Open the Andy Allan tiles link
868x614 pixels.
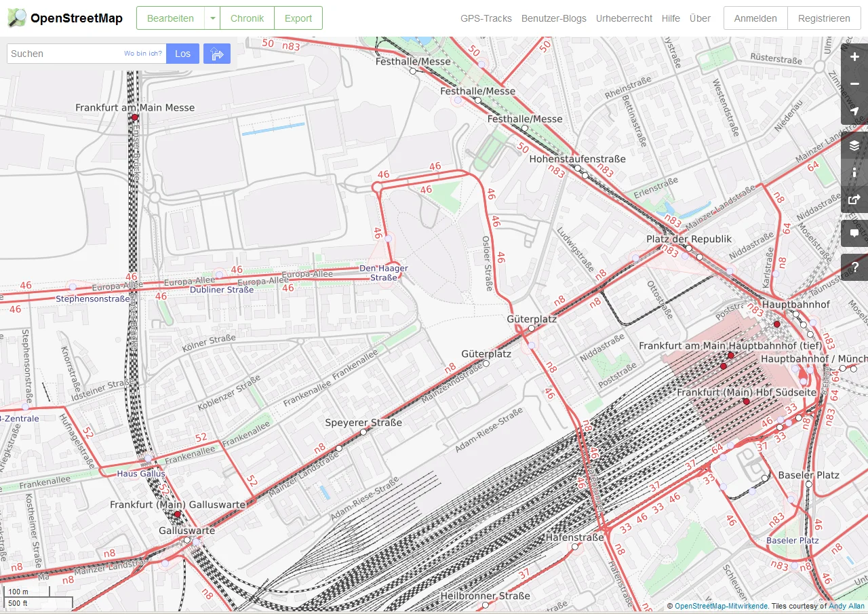(847, 606)
